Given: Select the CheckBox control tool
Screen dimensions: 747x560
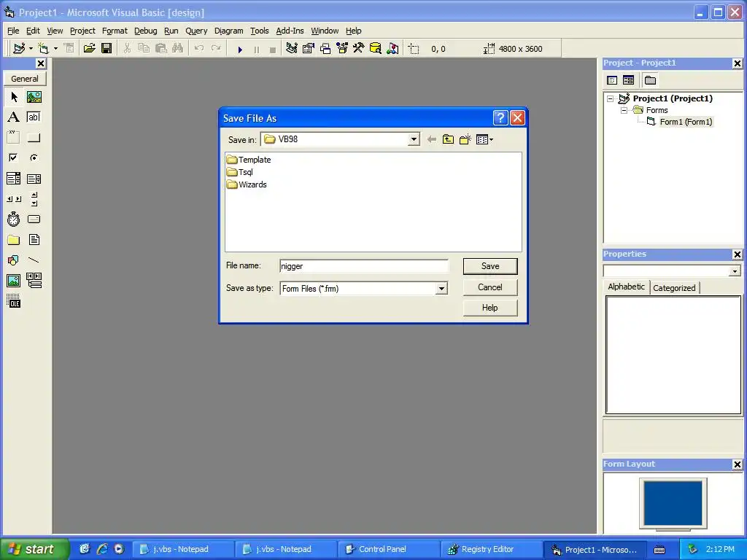Looking at the screenshot, I should pyautogui.click(x=14, y=157).
